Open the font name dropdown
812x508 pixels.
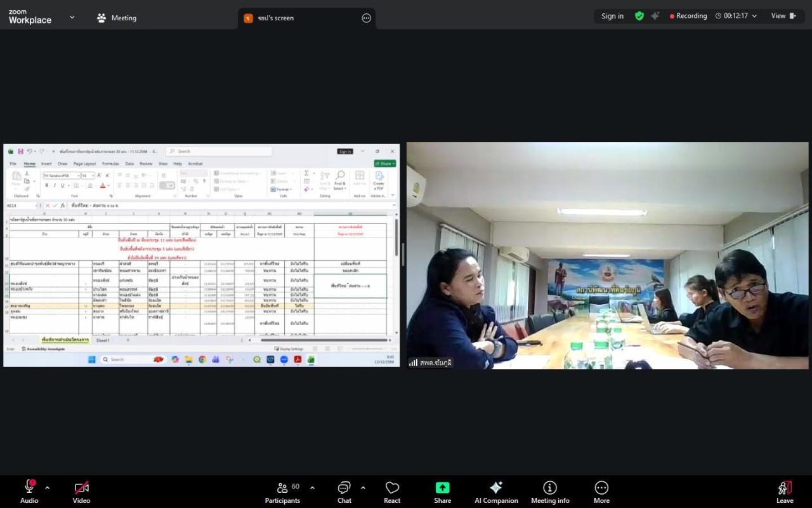(x=79, y=176)
